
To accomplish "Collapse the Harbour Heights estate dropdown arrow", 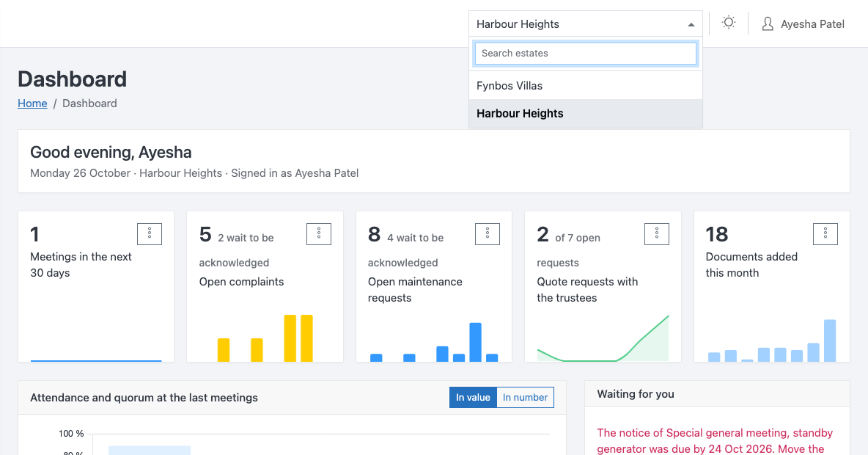I will 691,24.
